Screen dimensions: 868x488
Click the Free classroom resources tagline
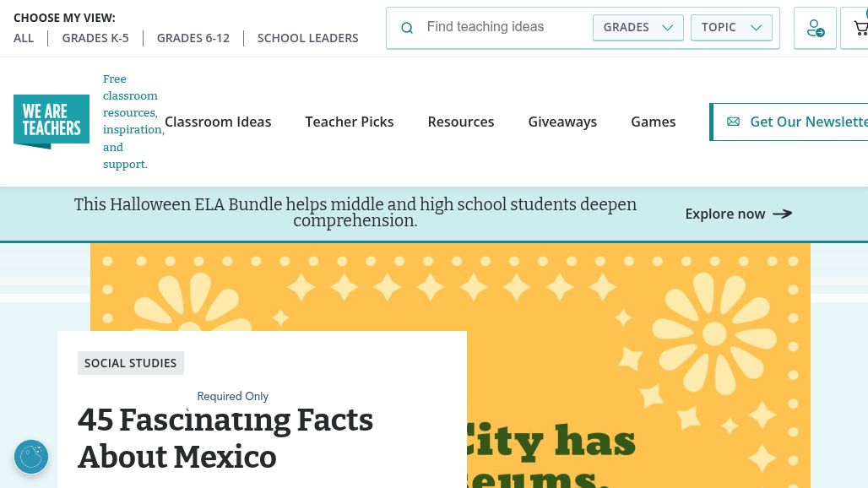pos(133,122)
